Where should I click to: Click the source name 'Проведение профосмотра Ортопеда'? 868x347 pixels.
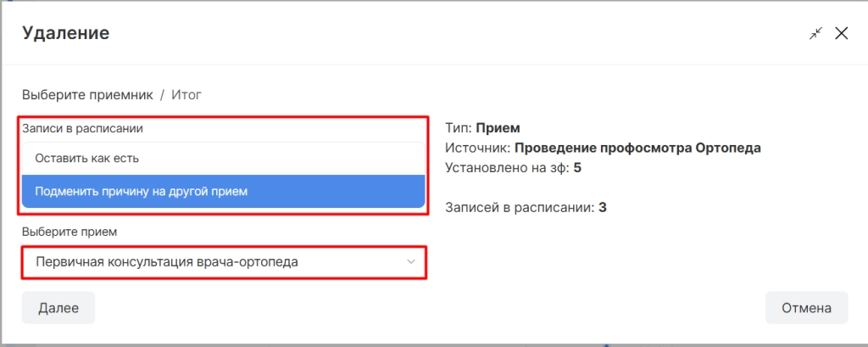[x=638, y=148]
